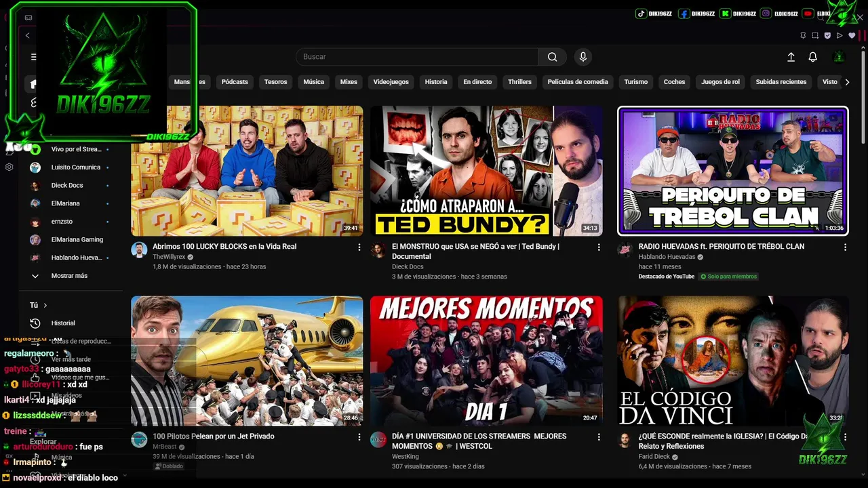Select the Coches chip
The width and height of the screenshot is (868, 488).
[674, 82]
